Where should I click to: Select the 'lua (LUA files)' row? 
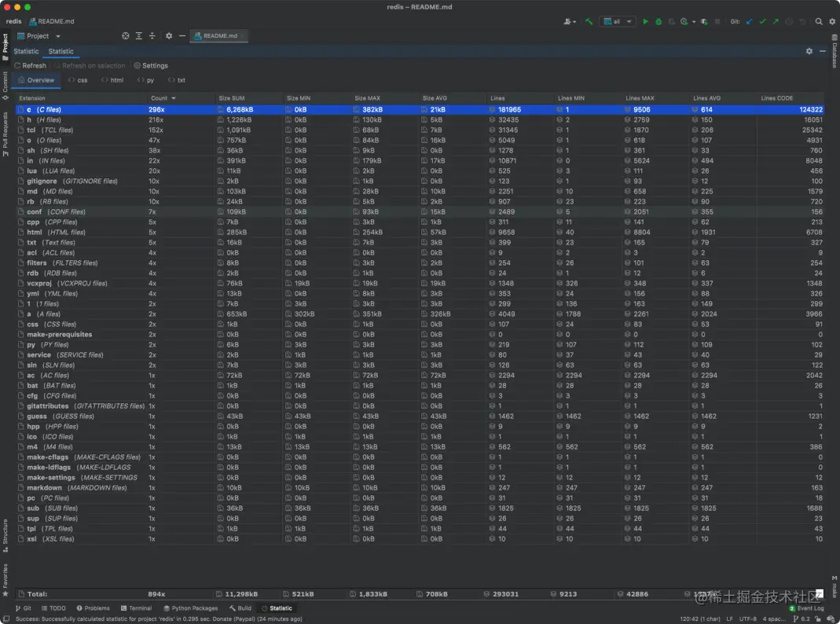420,171
